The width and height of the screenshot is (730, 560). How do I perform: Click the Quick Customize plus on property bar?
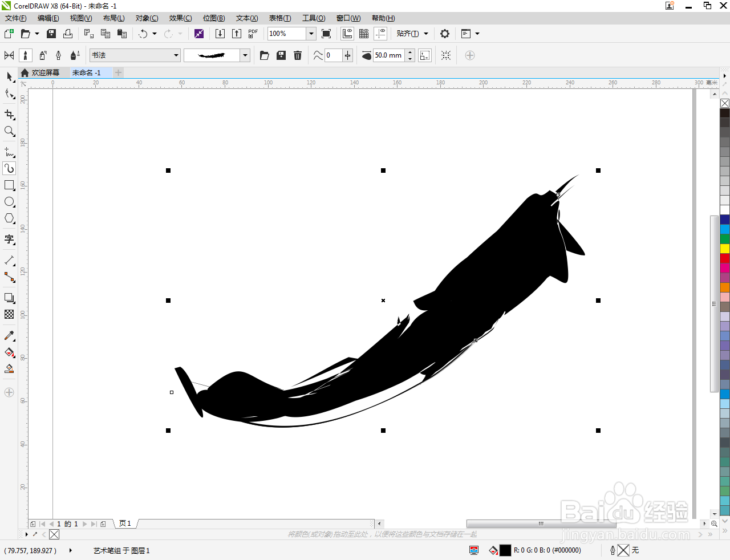click(x=470, y=55)
